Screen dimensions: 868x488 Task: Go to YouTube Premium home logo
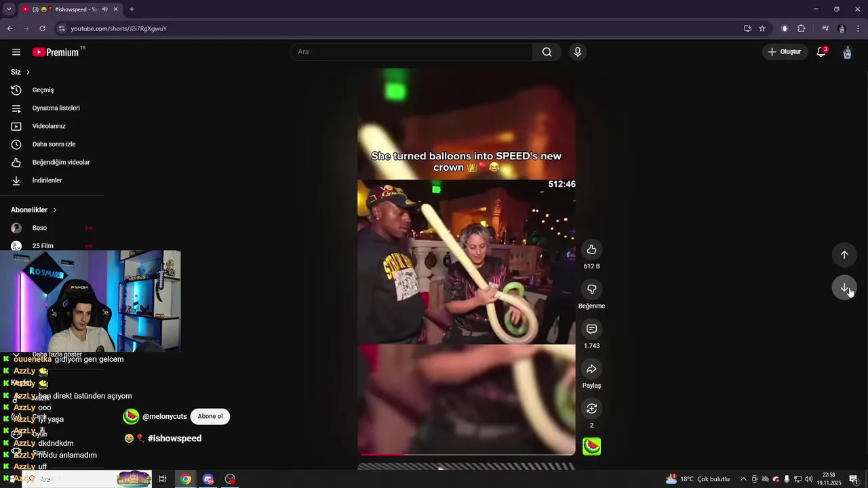coord(56,52)
